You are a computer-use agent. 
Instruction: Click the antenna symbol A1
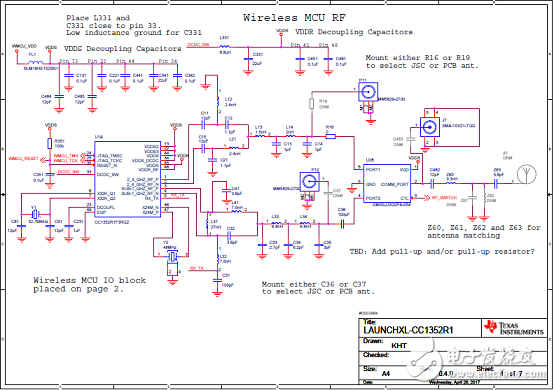[526, 175]
